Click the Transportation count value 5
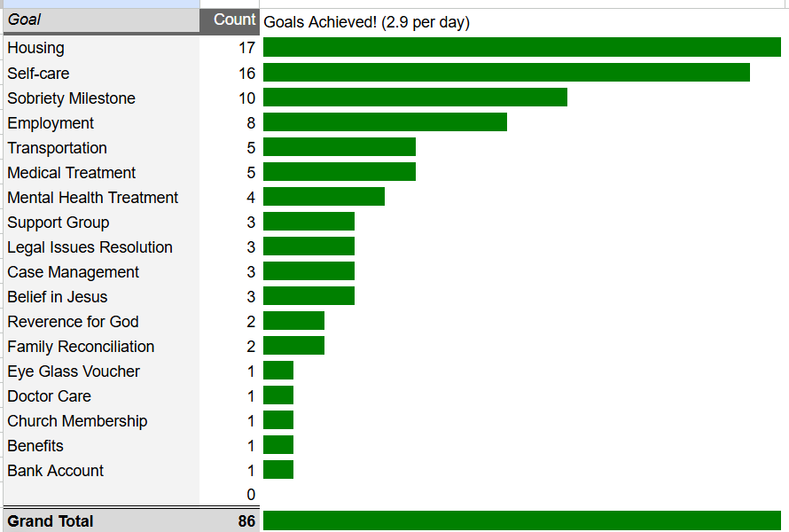The height and width of the screenshot is (532, 789). coord(251,148)
